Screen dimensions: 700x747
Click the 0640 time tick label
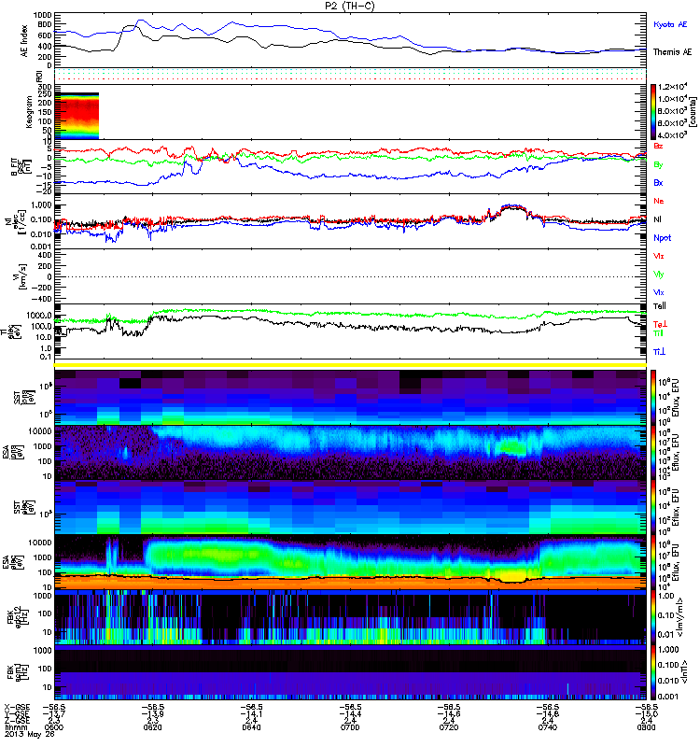(x=251, y=727)
